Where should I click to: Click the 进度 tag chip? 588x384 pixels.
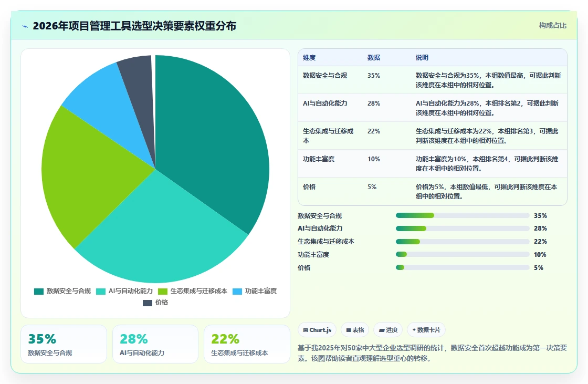coord(388,330)
